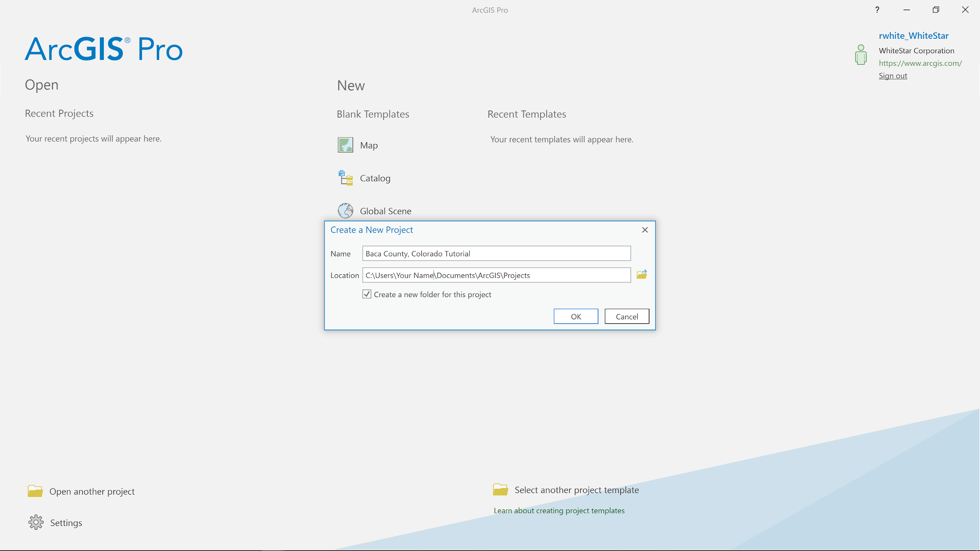Confirm new project with OK button

click(576, 316)
